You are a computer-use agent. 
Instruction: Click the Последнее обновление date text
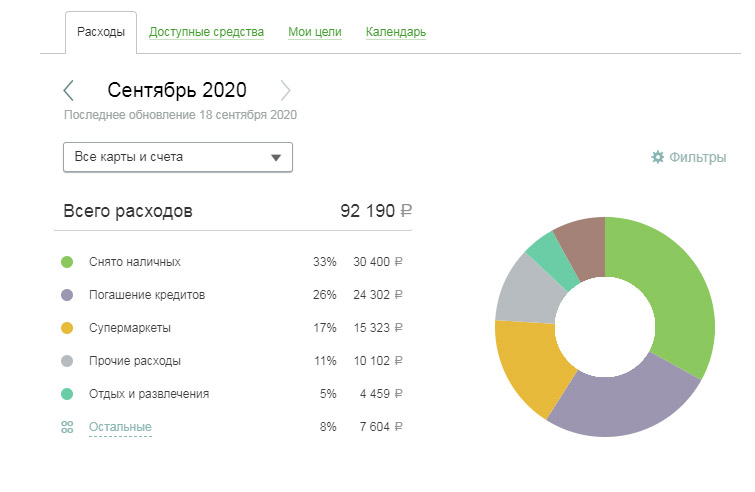181,115
